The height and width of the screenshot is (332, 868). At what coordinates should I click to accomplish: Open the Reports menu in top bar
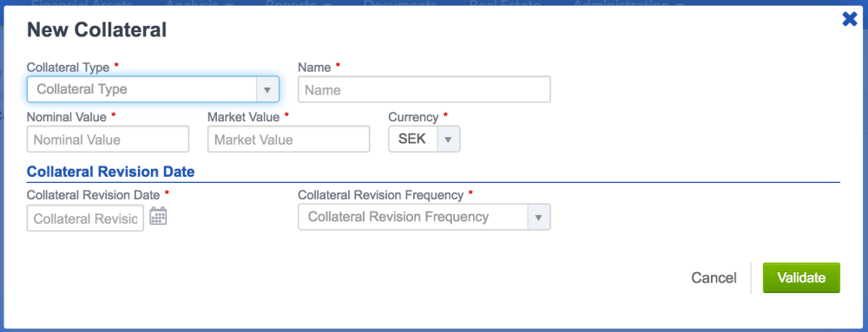pos(299,4)
